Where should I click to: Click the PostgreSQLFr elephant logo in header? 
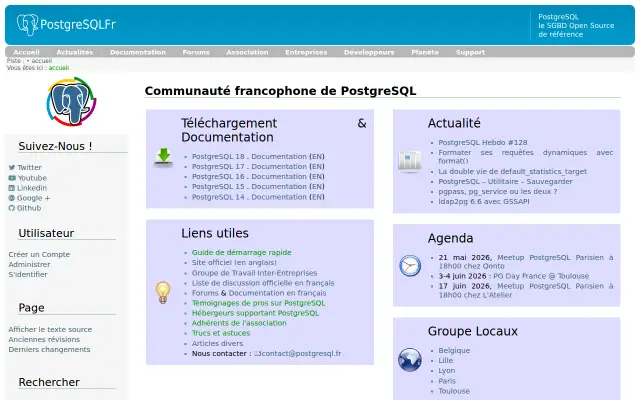click(66, 24)
